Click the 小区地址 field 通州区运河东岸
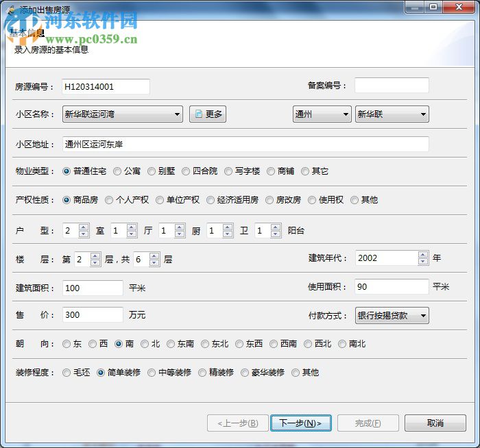480x448 pixels. pyautogui.click(x=245, y=144)
